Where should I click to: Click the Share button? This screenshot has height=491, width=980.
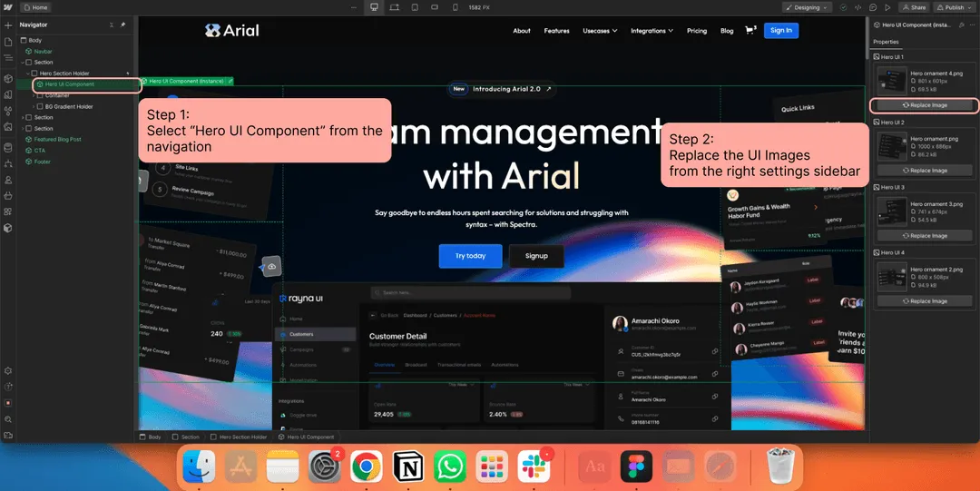click(x=914, y=7)
